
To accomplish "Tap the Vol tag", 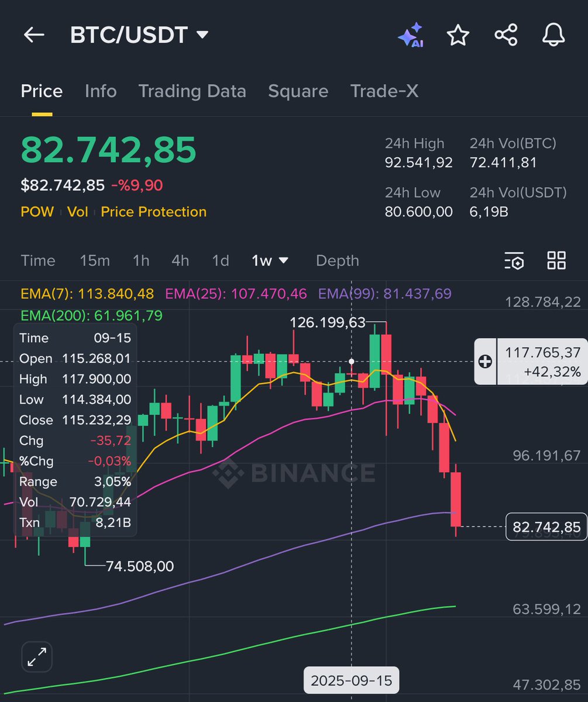I will click(x=77, y=212).
